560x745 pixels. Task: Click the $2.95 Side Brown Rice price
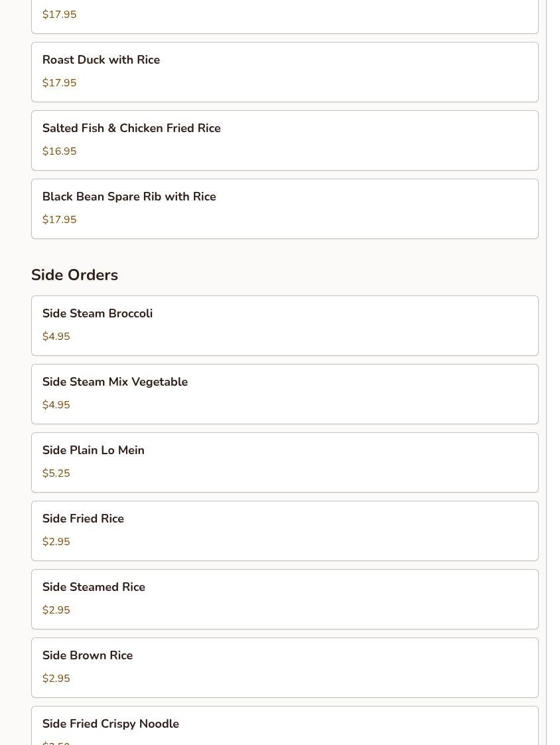click(56, 679)
